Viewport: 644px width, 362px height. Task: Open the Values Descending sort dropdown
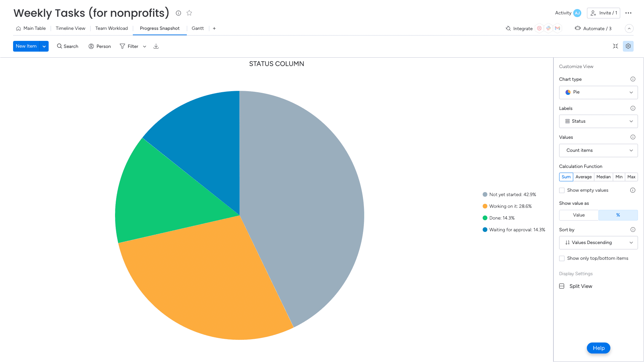(x=598, y=243)
